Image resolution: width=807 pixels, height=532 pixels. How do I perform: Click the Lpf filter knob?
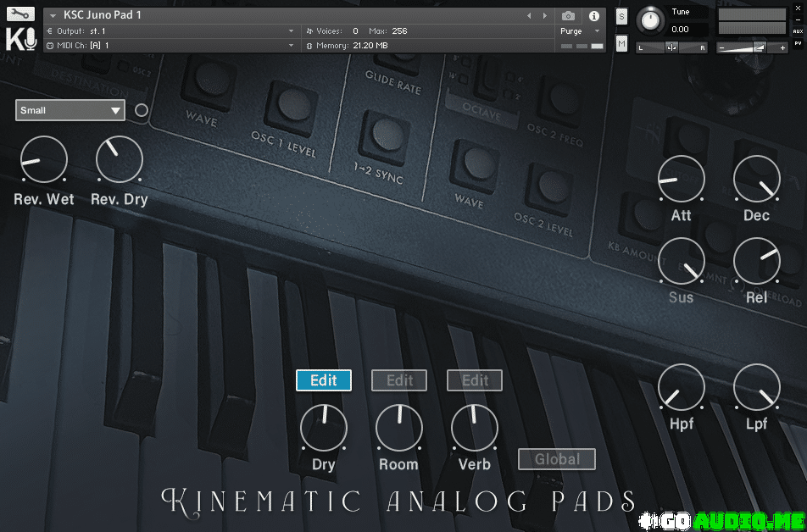[757, 387]
